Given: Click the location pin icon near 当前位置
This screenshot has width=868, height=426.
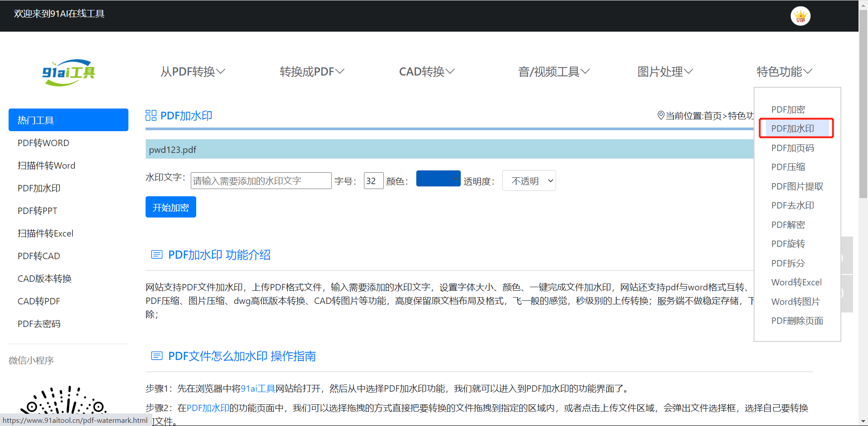Looking at the screenshot, I should coord(660,116).
